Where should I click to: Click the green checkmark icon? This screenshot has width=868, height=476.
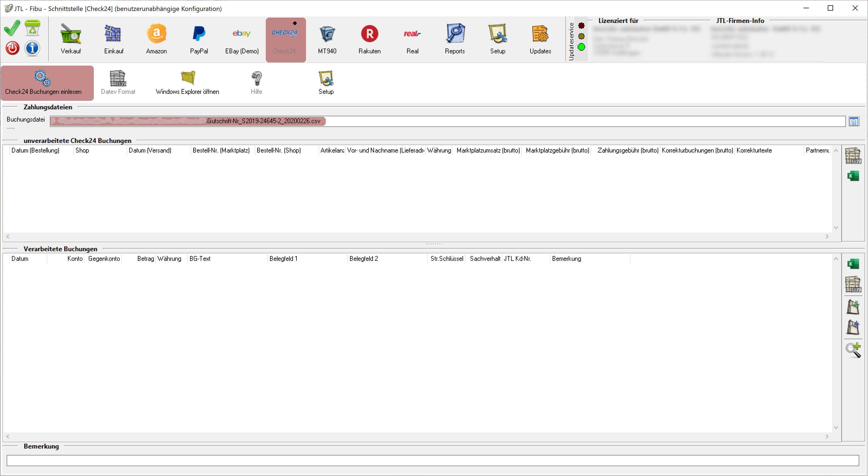click(12, 28)
